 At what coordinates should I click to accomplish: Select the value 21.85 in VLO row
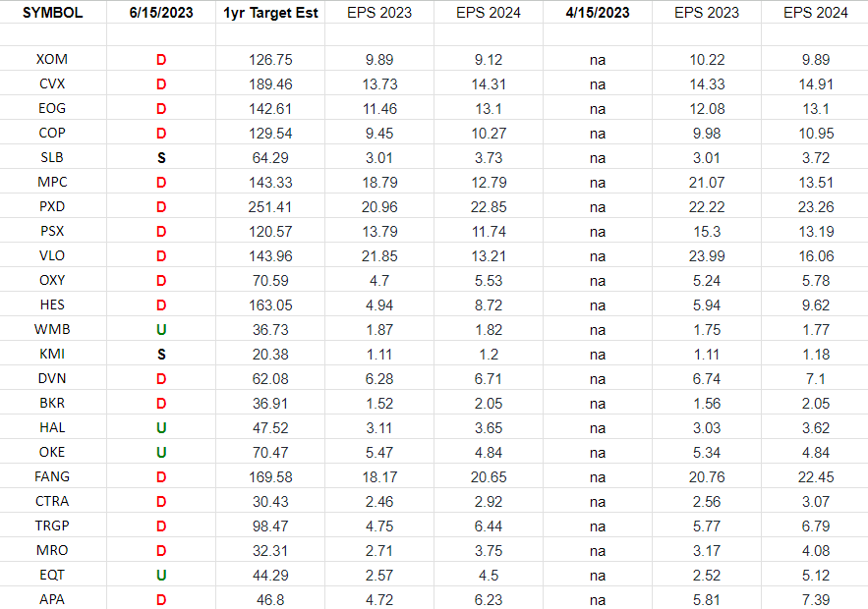click(x=379, y=256)
